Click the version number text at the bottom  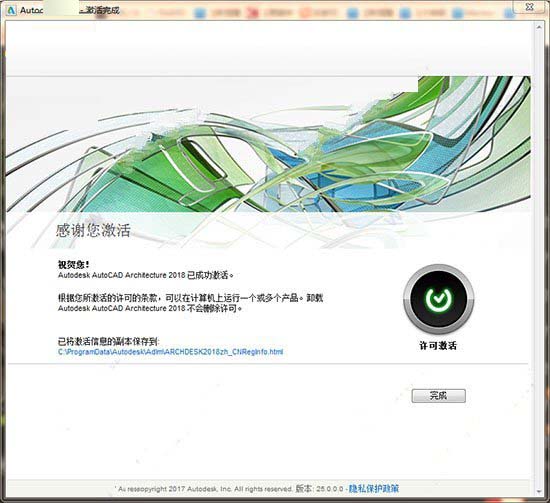point(319,488)
